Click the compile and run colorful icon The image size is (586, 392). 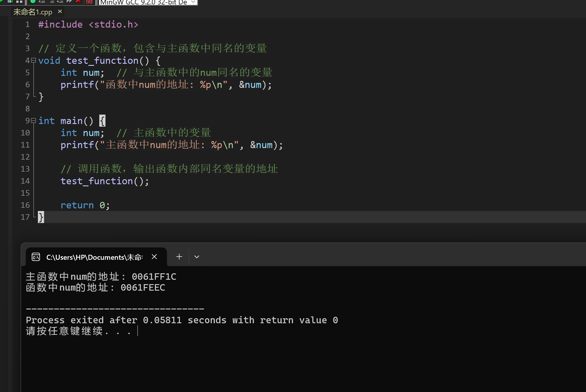(x=10, y=1)
